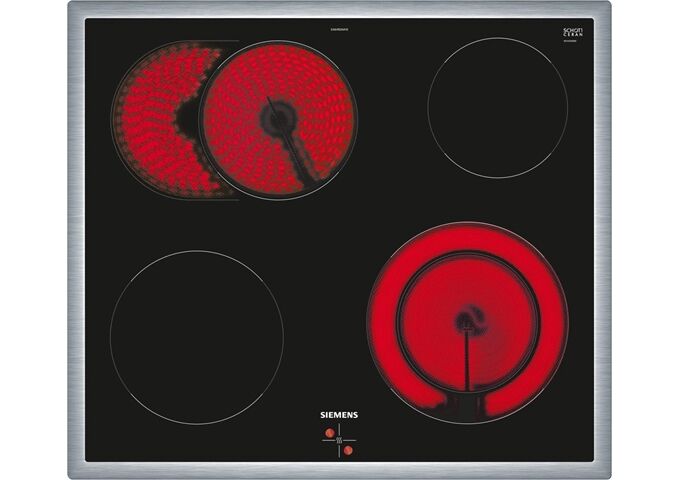The image size is (680, 480).
Task: Click the tiny text beneath the SCHOTT CERAN logo
Action: 572,38
